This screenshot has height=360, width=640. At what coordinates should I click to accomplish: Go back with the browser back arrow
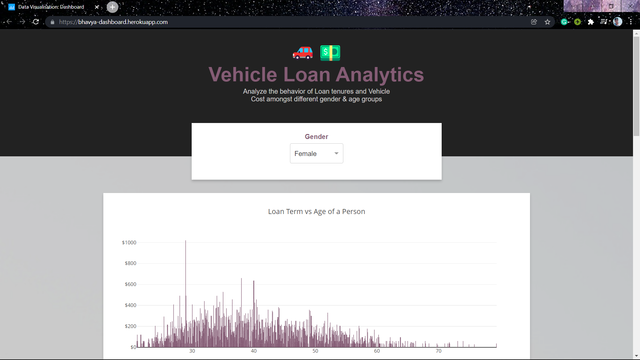click(9, 22)
